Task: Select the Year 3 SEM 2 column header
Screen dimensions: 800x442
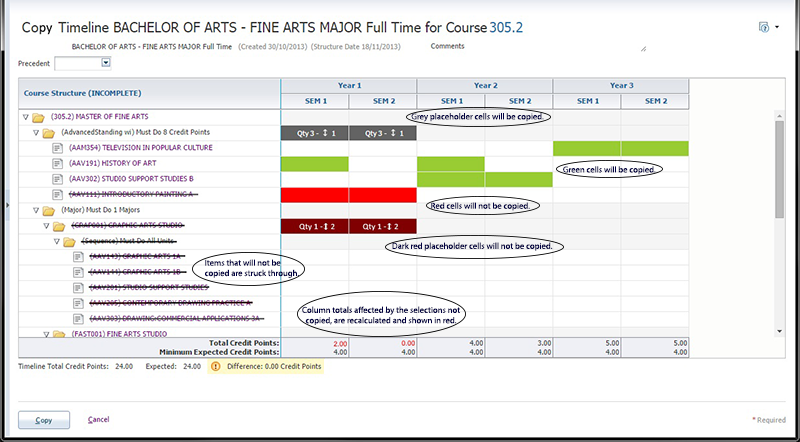Action: coord(655,101)
